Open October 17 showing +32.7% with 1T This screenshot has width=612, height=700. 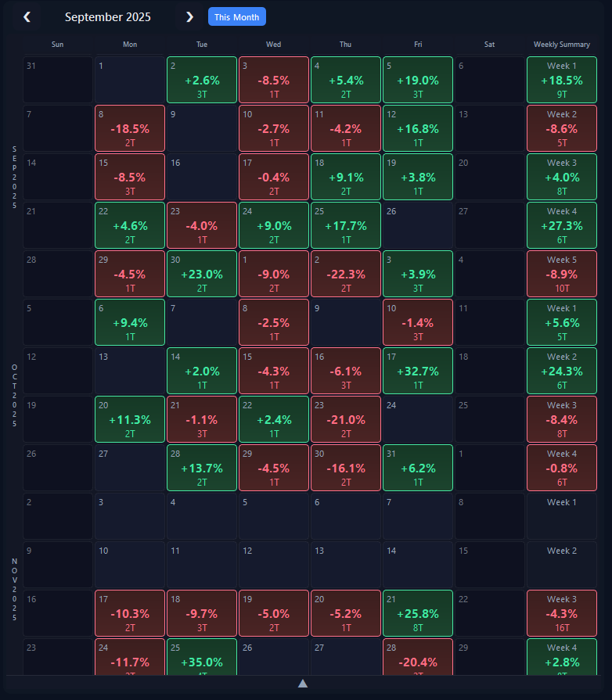click(x=417, y=370)
